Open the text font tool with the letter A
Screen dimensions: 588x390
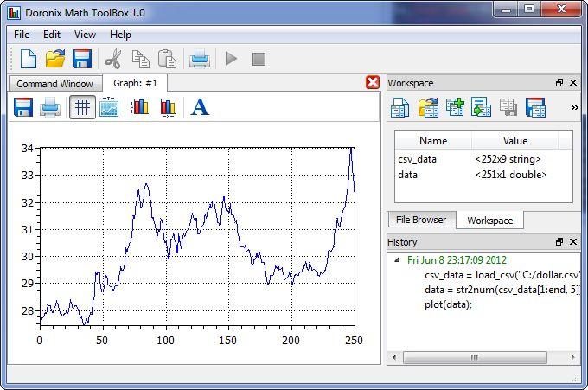(200, 107)
